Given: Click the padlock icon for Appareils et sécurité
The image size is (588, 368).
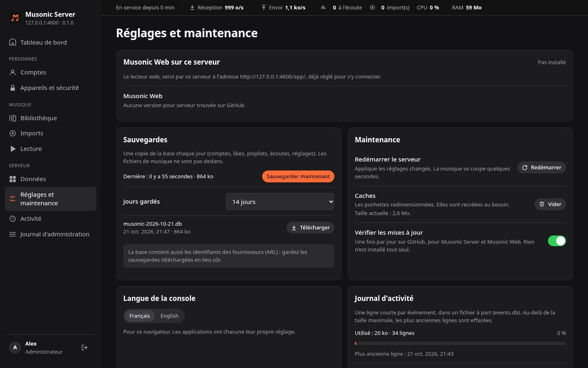Looking at the screenshot, I should pos(13,88).
